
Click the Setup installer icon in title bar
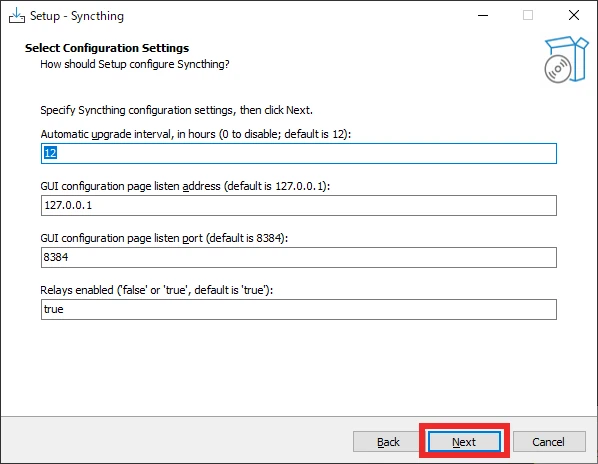pyautogui.click(x=17, y=16)
